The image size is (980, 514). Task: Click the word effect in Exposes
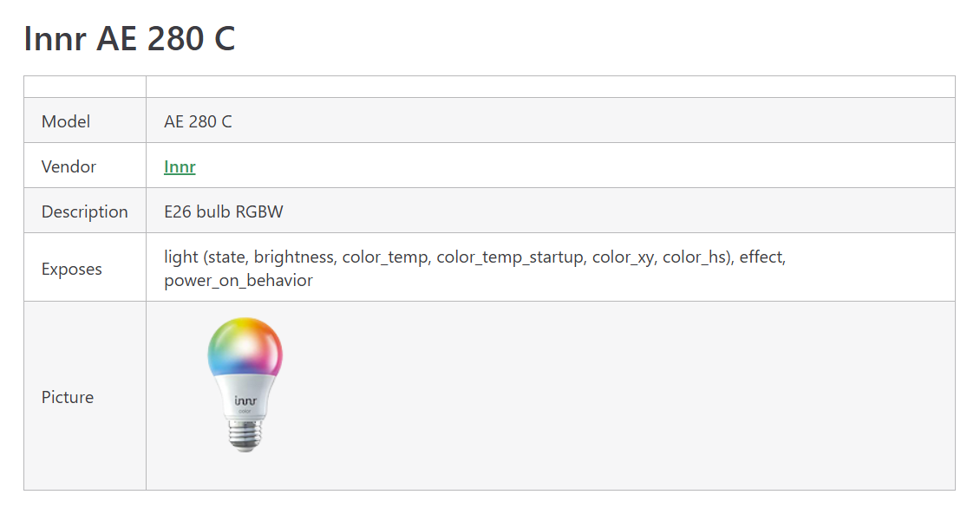[762, 257]
